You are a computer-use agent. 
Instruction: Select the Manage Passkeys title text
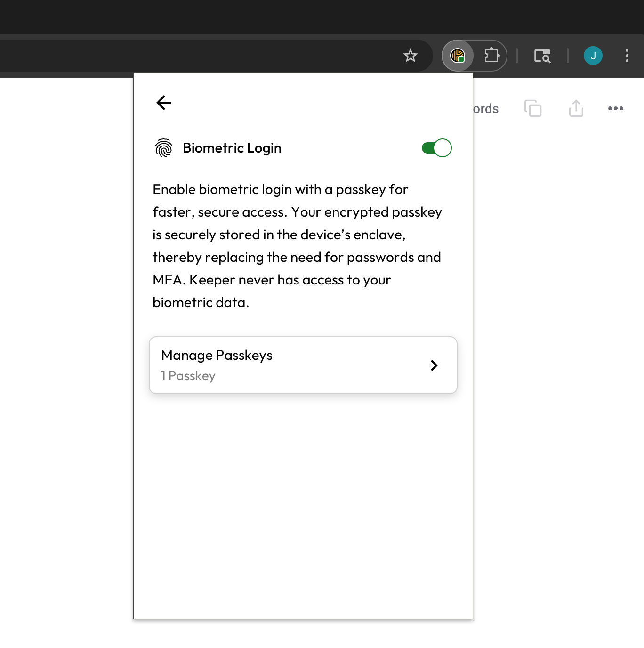point(217,355)
